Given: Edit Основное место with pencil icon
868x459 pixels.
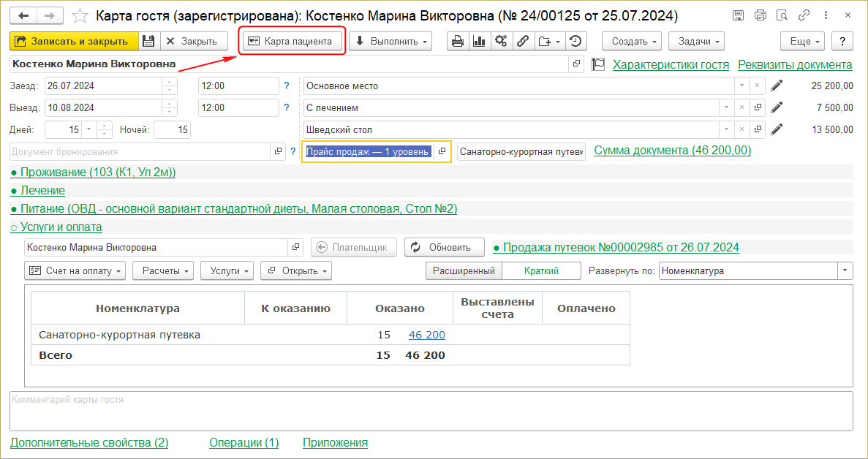Looking at the screenshot, I should pyautogui.click(x=777, y=86).
